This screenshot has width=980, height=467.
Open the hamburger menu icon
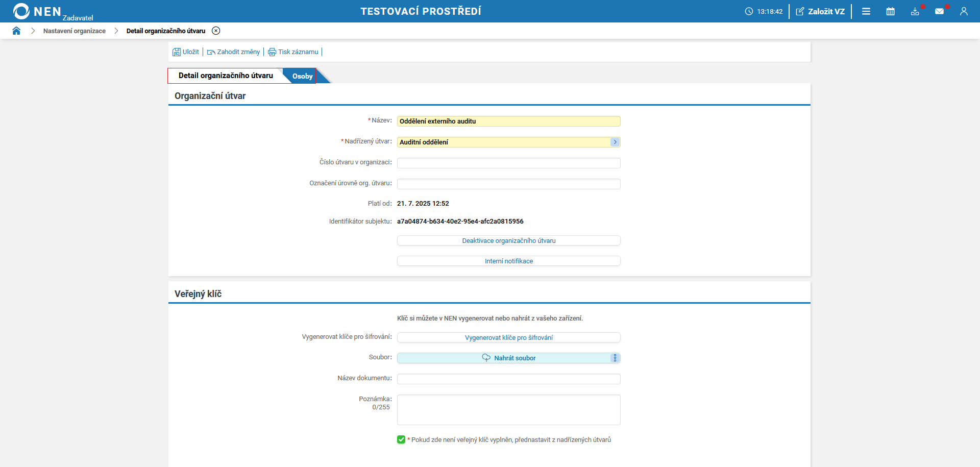[x=866, y=11]
